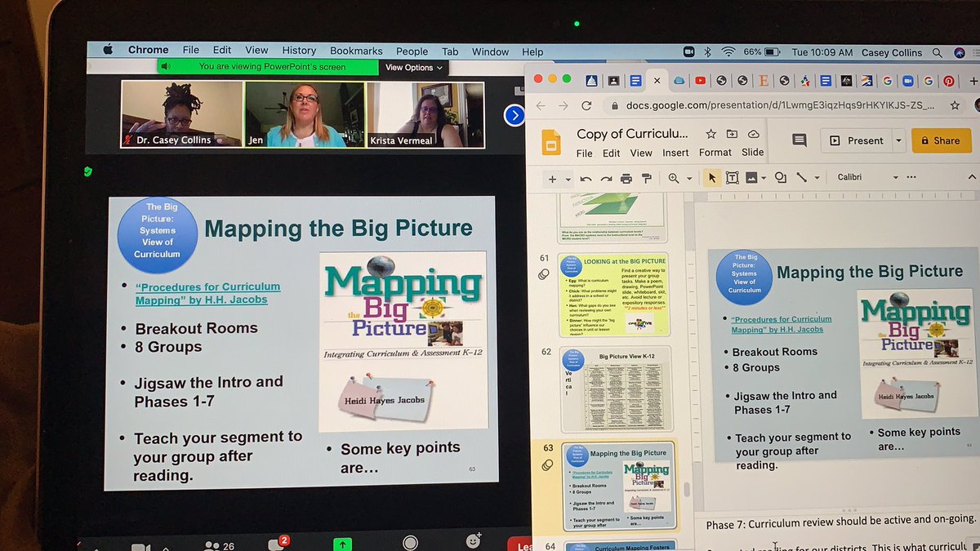
Task: Click Zoom Record button
Action: (410, 543)
